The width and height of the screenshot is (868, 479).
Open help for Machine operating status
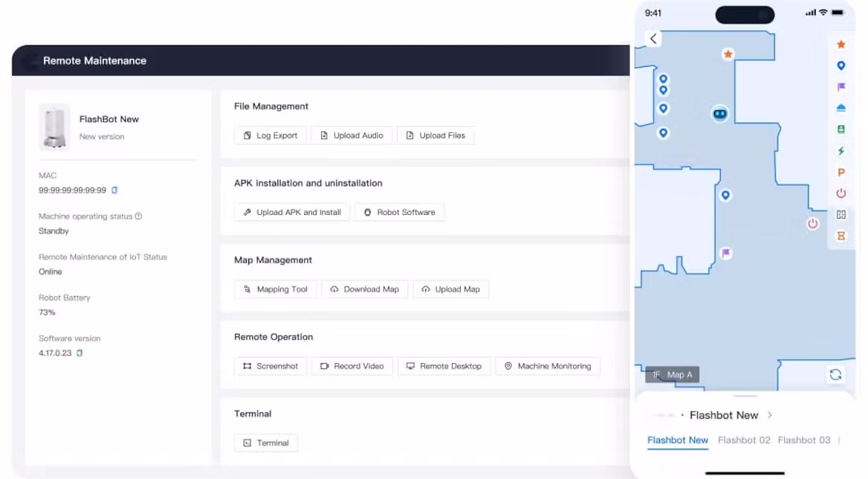(x=138, y=216)
